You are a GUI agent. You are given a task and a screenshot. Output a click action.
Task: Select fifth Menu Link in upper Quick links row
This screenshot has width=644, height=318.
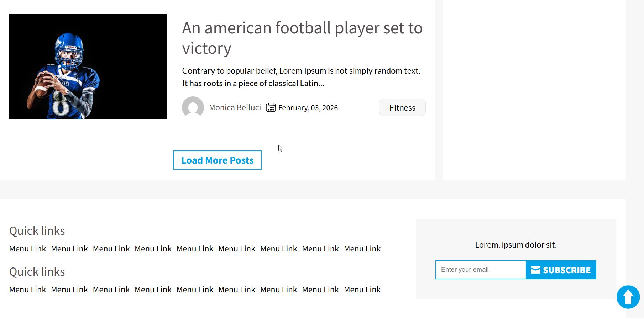click(x=195, y=249)
